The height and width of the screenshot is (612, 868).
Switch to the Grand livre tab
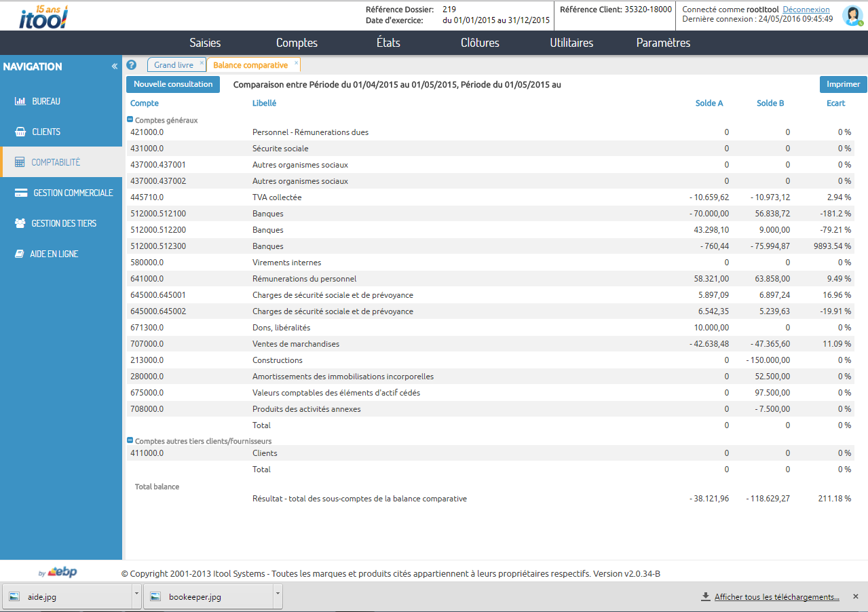pos(173,65)
